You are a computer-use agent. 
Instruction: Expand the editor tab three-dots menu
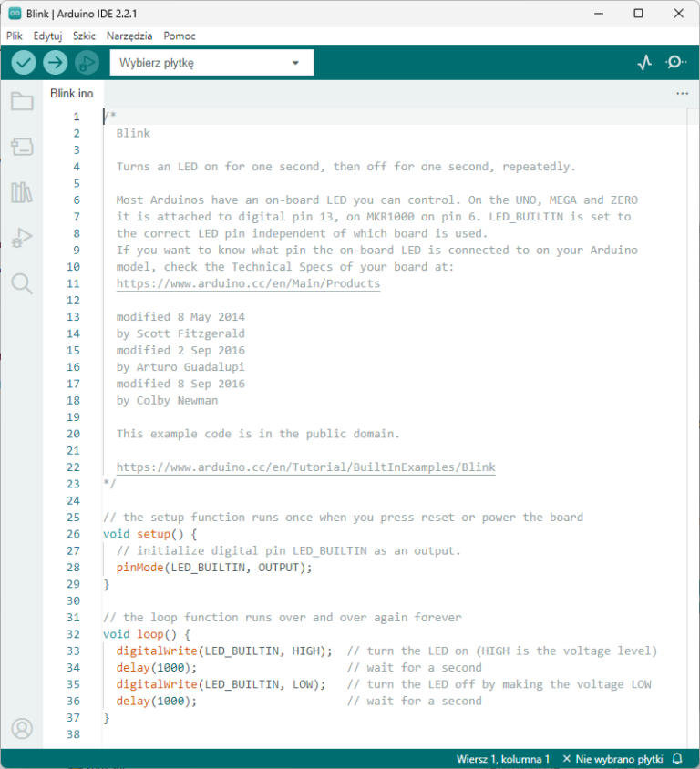coord(682,93)
